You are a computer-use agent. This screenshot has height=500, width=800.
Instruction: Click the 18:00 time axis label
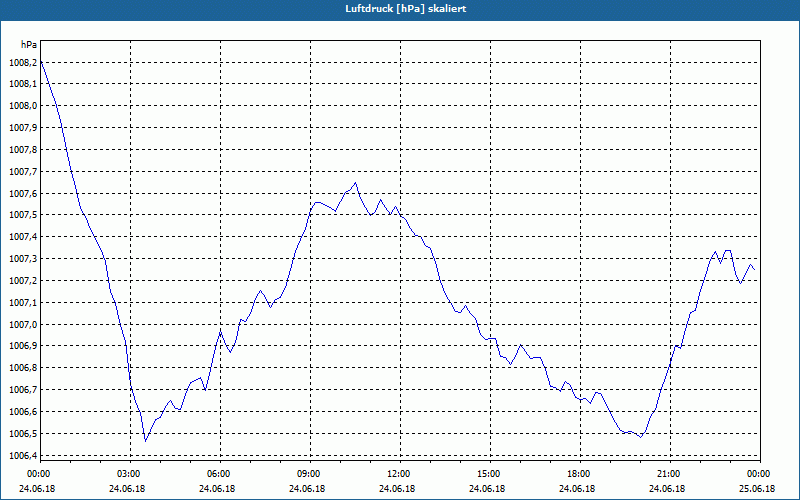(x=580, y=474)
